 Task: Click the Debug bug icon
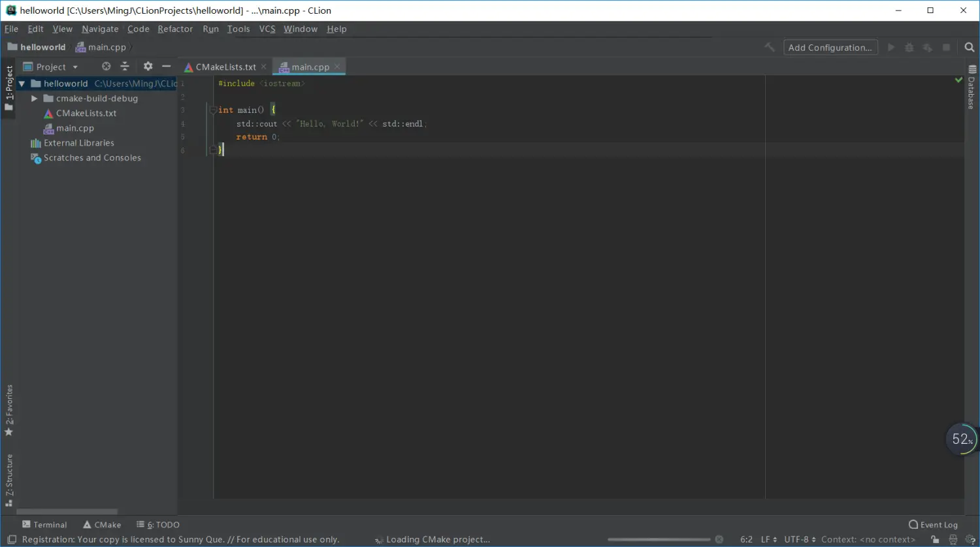point(909,47)
